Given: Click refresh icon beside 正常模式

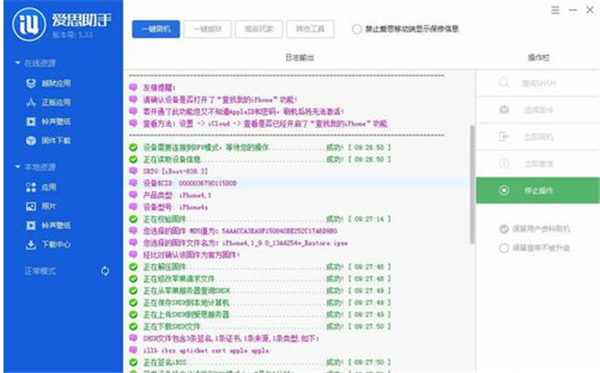Looking at the screenshot, I should point(105,271).
